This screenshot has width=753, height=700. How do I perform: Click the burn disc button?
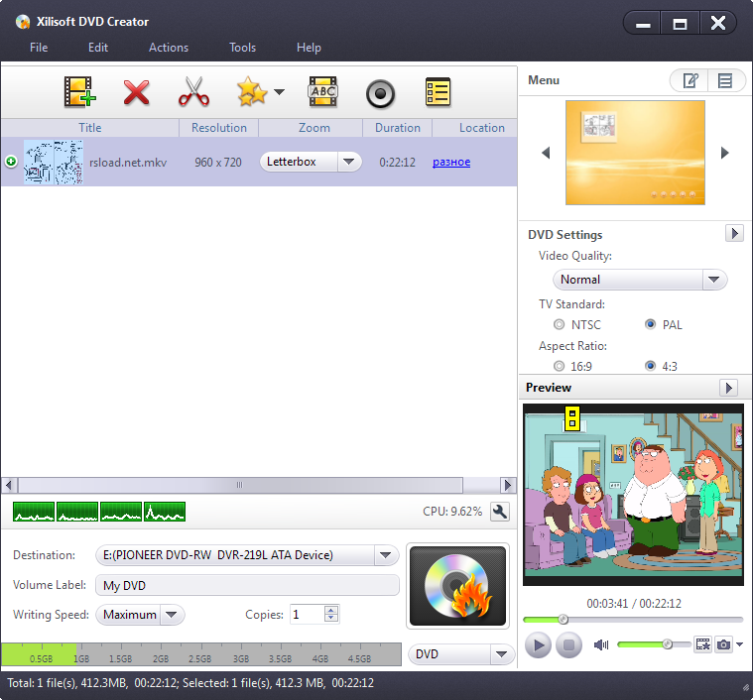(x=457, y=586)
